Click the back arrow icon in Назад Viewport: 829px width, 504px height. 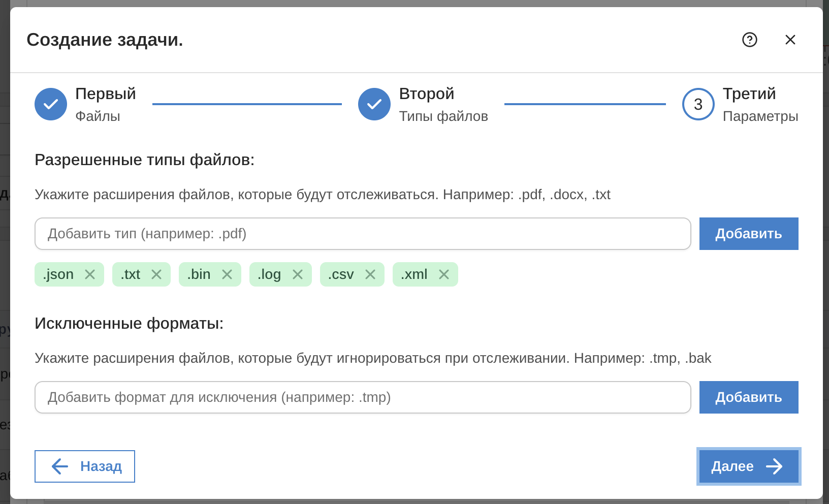click(58, 466)
